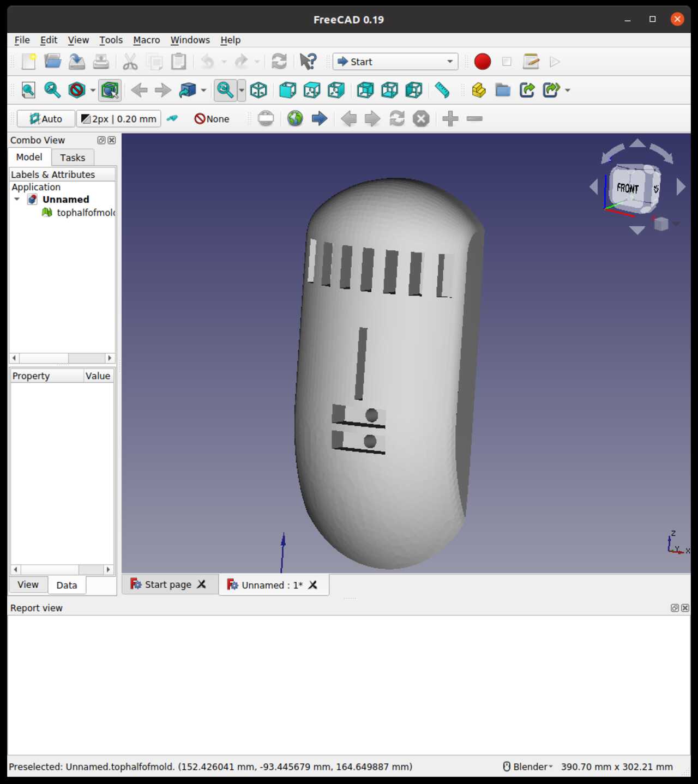Collapse the Unnamed document tree
Screen dimensions: 698x784
pyautogui.click(x=17, y=200)
